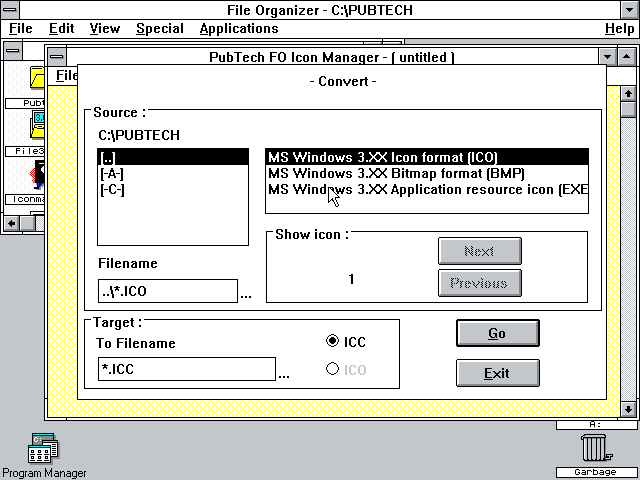640x480 pixels.
Task: Click the left scroll arrow in File Organizer window
Action: click(x=11, y=223)
